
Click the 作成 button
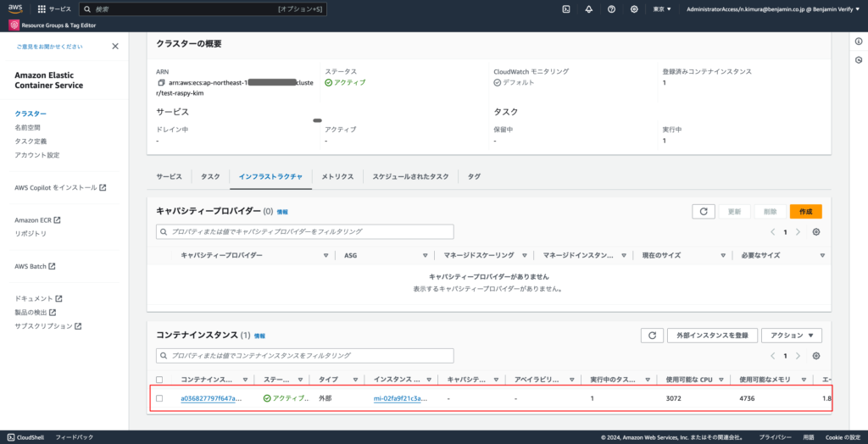point(806,212)
